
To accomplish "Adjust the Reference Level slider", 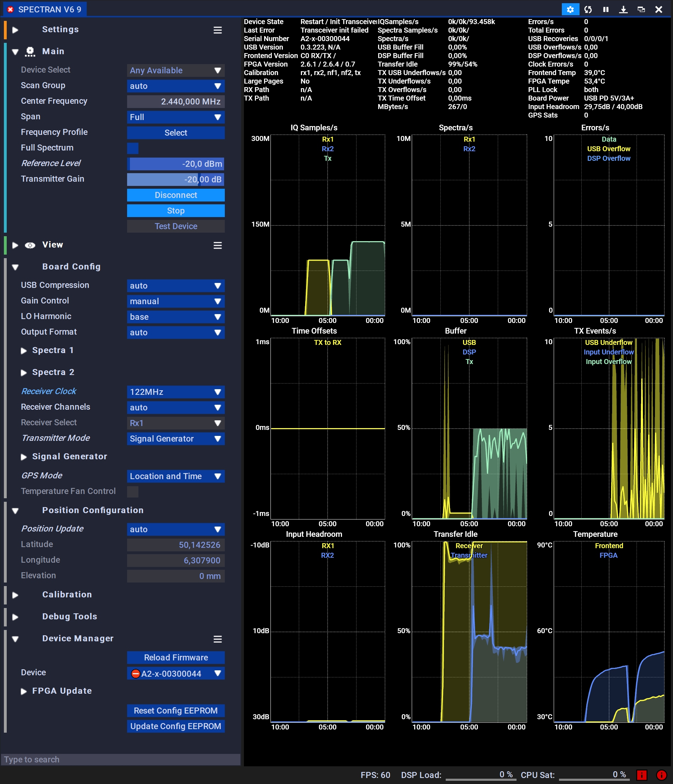I will click(176, 164).
